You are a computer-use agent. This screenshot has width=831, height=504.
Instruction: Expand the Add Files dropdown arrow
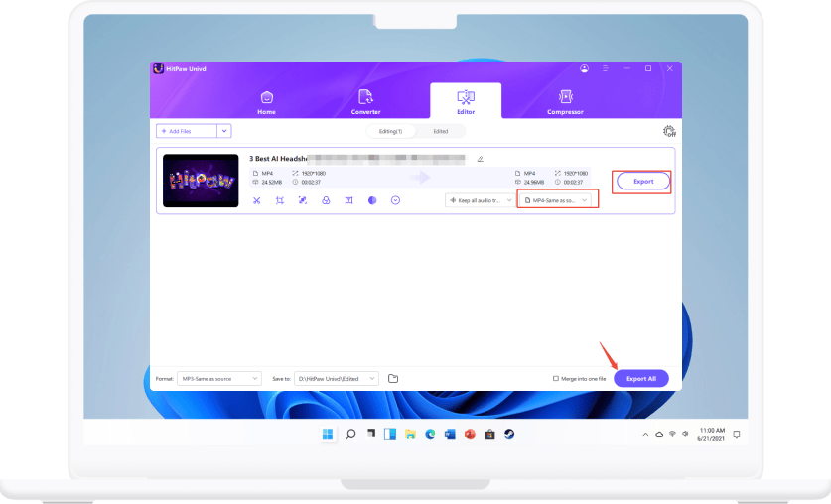[x=224, y=131]
